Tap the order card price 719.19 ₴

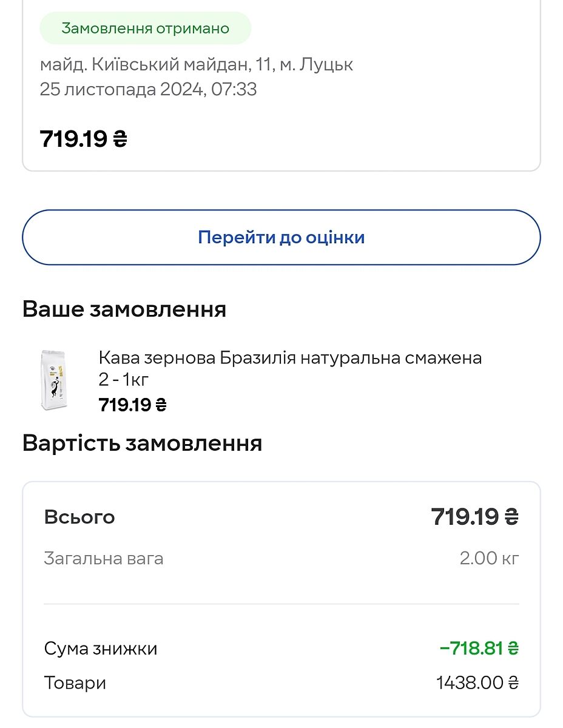tap(84, 140)
